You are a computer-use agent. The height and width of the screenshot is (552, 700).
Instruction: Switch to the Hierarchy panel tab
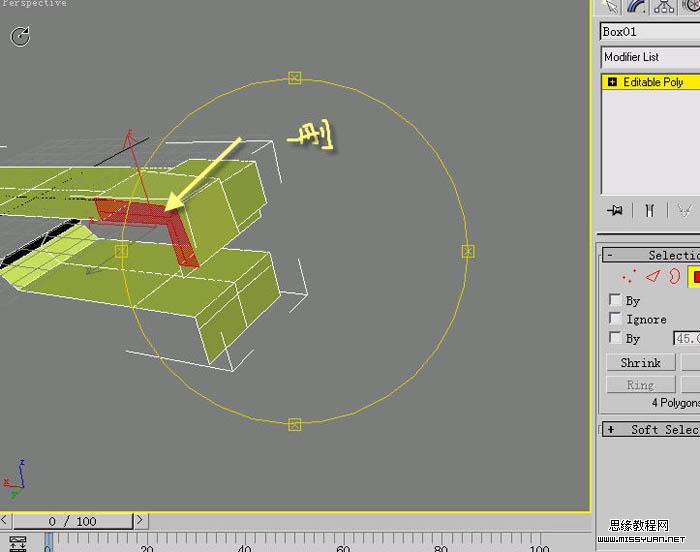(664, 6)
